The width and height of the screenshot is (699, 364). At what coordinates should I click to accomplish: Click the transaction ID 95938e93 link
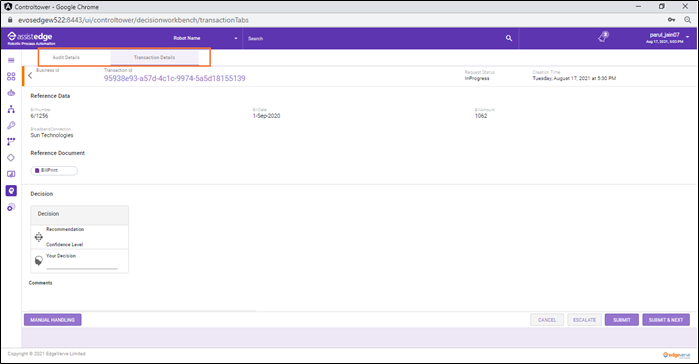click(x=175, y=78)
